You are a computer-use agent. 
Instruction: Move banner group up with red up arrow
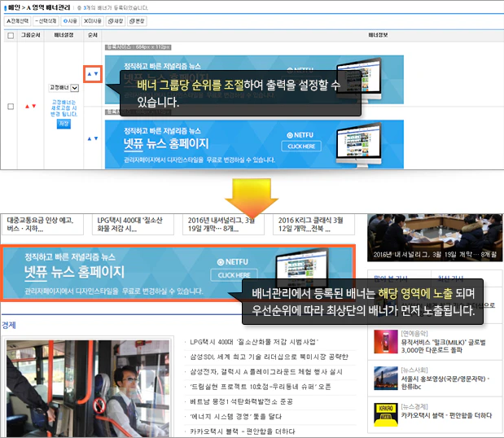28,107
